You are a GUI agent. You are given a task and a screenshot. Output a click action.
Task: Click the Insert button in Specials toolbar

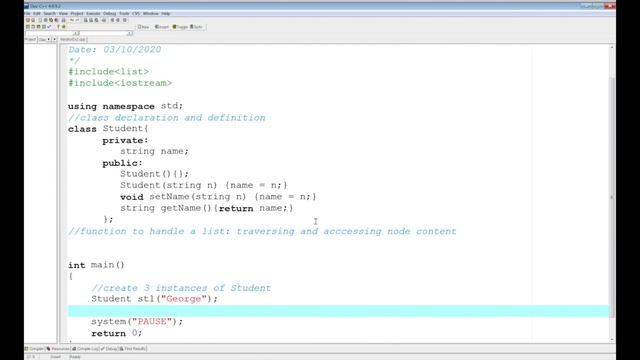(162, 27)
